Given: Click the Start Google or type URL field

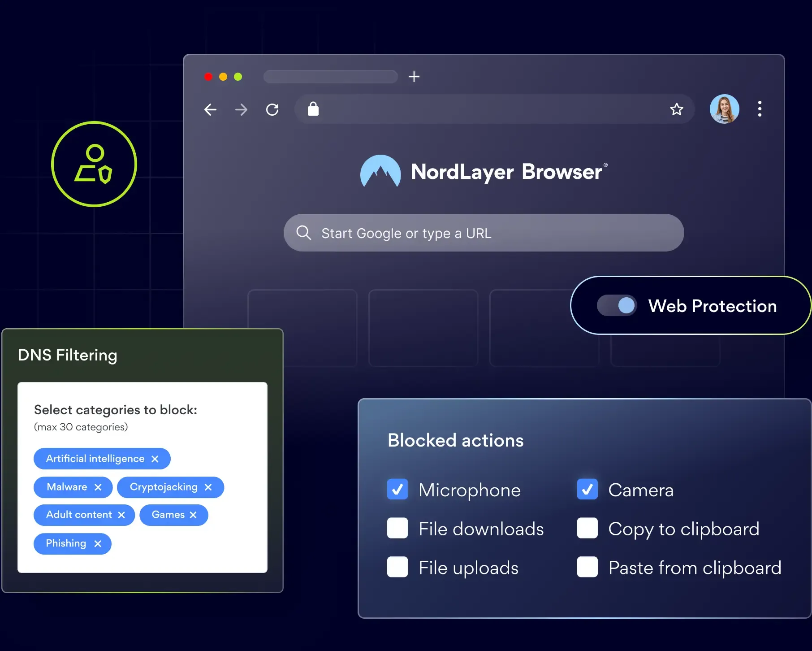Looking at the screenshot, I should point(484,233).
